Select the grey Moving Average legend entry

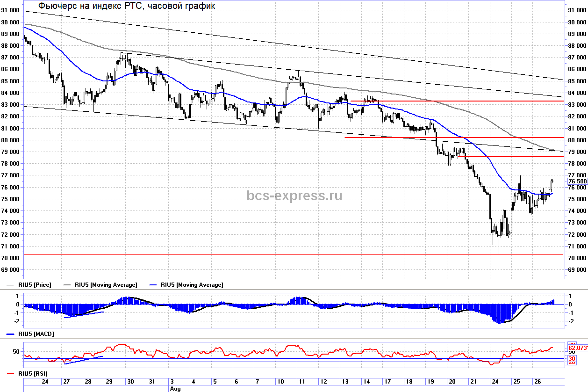[106, 285]
